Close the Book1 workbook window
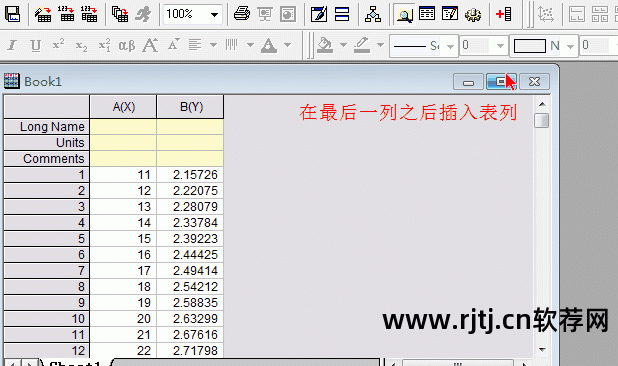The image size is (618, 366). pos(534,82)
